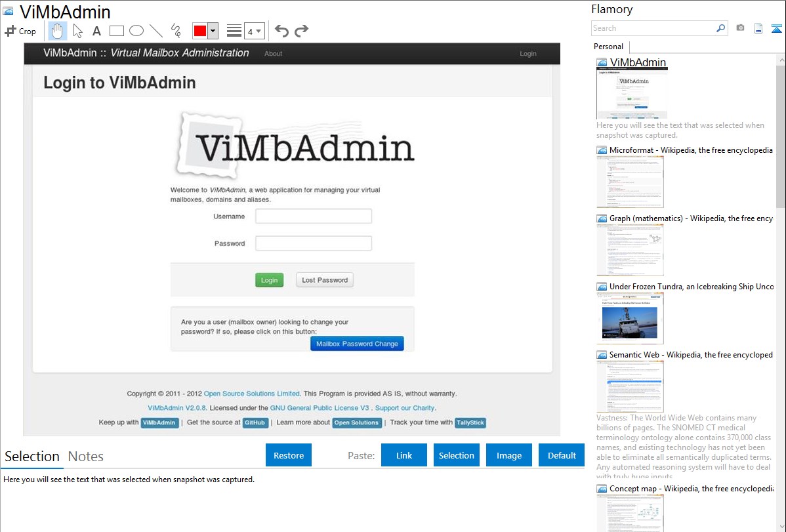The height and width of the screenshot is (532, 786).
Task: Open the Concept map snapshot thumbnail
Action: pyautogui.click(x=630, y=513)
